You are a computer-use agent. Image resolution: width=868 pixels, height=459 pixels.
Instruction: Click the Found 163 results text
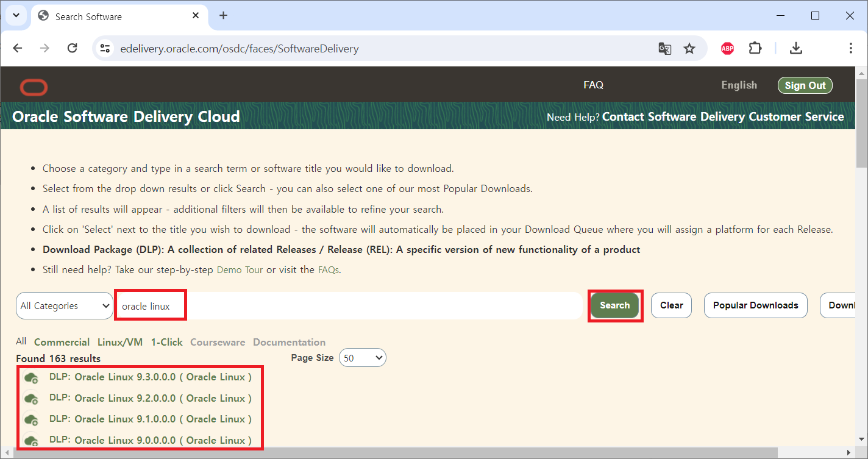point(59,358)
